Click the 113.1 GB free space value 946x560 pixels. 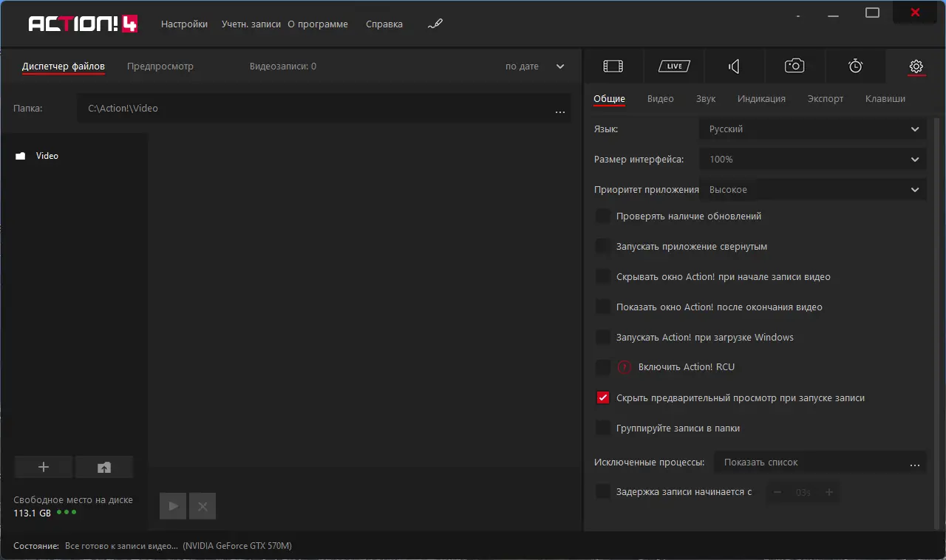(x=33, y=513)
